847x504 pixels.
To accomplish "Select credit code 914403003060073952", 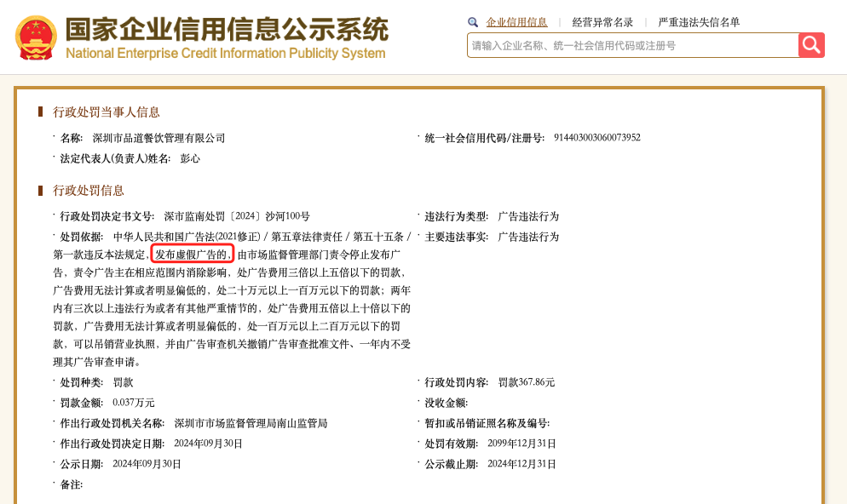I will 596,138.
